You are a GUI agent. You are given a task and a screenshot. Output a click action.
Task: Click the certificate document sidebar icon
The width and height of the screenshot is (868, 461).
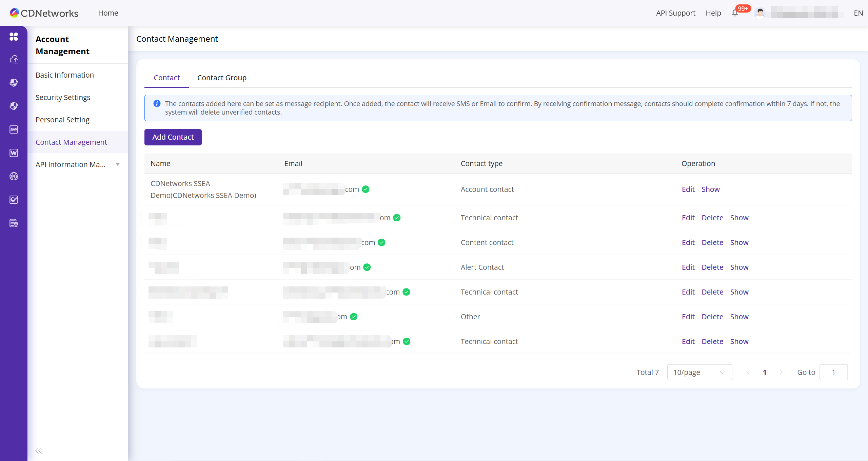point(14,223)
